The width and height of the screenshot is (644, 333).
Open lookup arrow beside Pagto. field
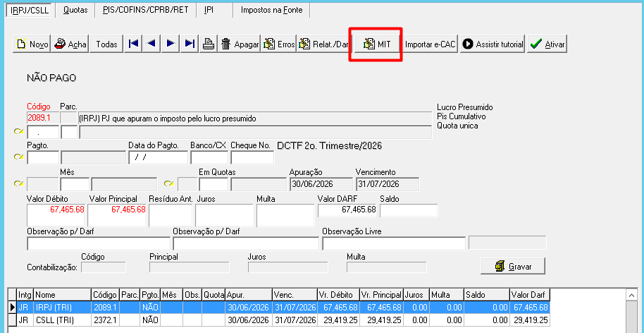pos(18,157)
